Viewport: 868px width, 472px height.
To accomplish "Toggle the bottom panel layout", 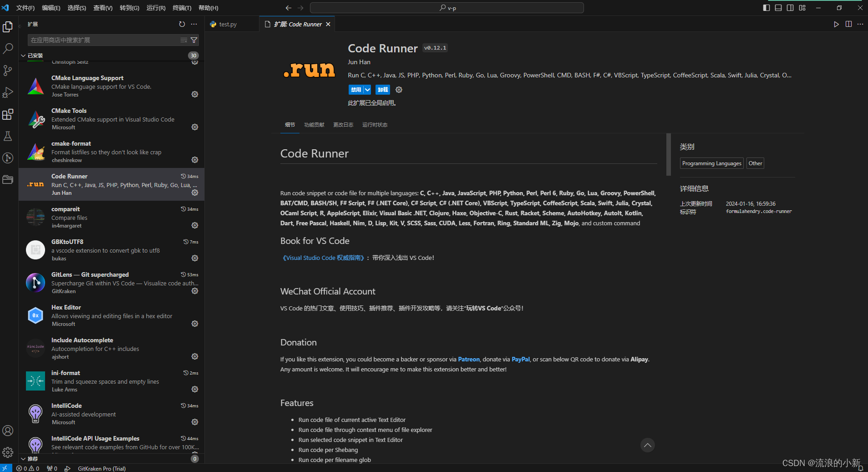I will 778,8.
